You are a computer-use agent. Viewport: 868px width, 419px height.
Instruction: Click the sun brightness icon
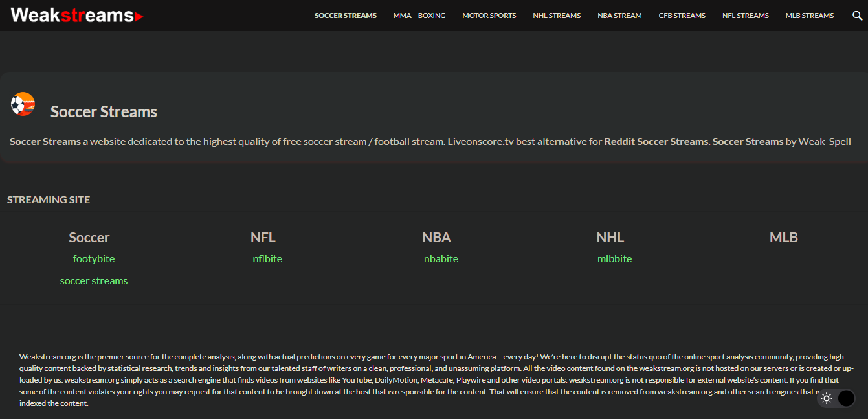827,398
